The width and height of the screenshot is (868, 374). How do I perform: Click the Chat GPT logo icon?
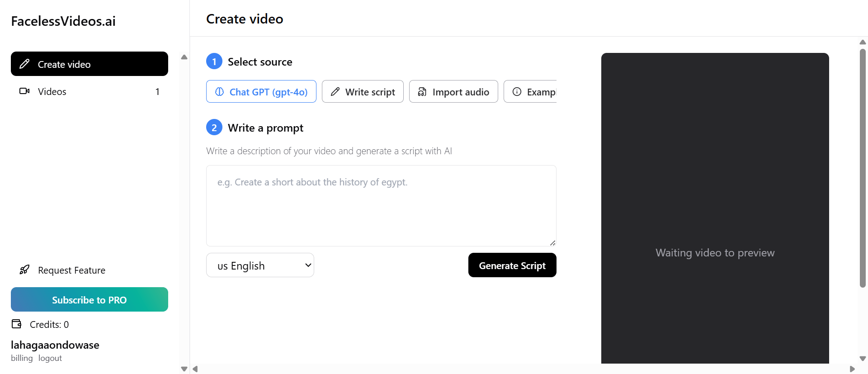pos(219,92)
